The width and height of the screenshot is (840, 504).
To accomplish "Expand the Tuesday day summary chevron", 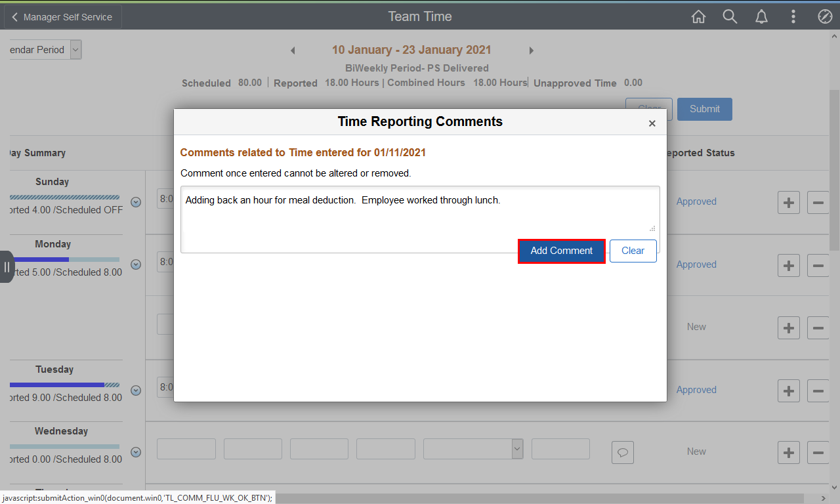I will pos(136,390).
